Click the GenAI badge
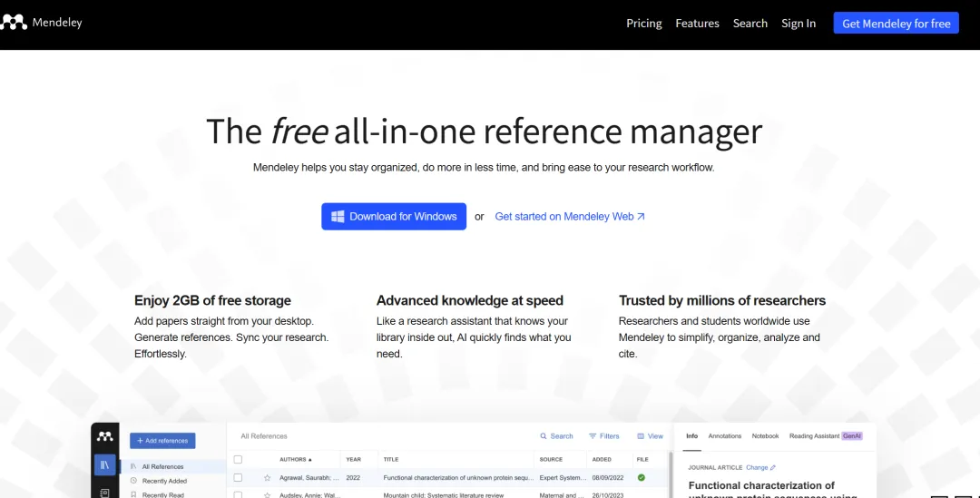Viewport: 980px width, 498px height. click(852, 436)
